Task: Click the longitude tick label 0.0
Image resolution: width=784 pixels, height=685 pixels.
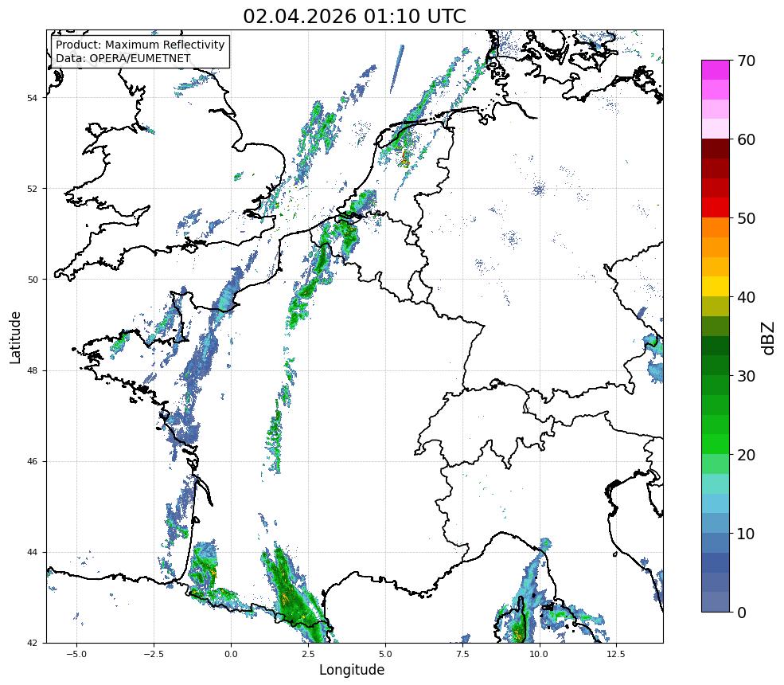Action: coord(231,654)
